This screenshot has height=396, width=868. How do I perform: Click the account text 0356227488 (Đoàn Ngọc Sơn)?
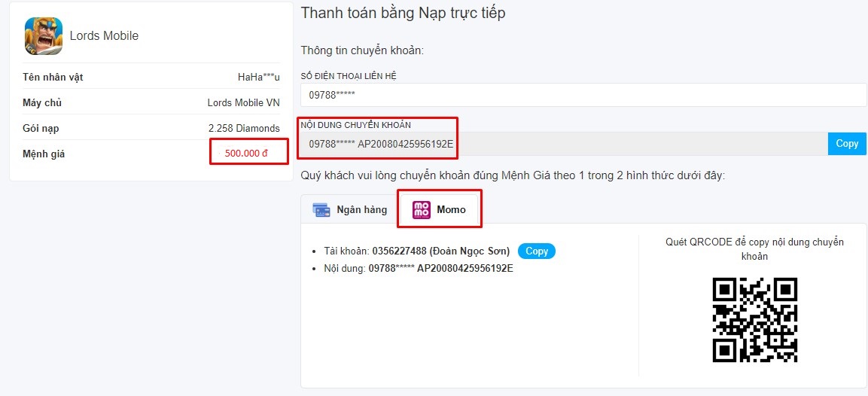(440, 251)
